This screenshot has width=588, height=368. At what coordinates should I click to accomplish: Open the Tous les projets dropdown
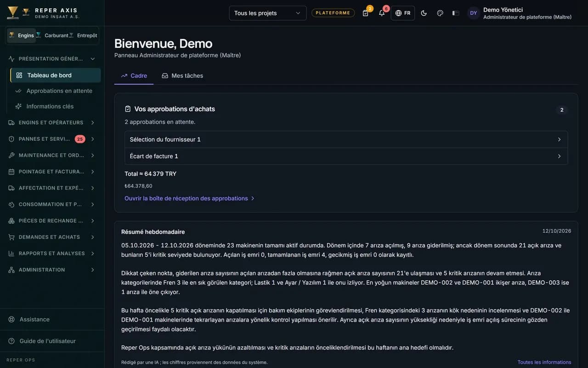(268, 13)
